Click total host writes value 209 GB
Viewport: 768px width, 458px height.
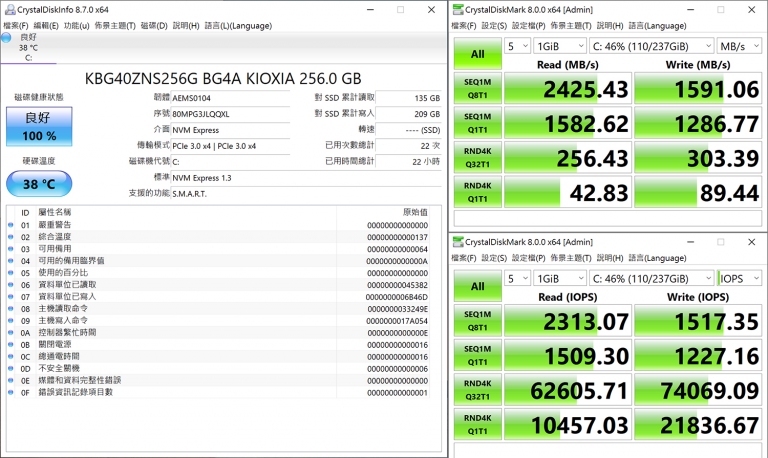point(408,114)
